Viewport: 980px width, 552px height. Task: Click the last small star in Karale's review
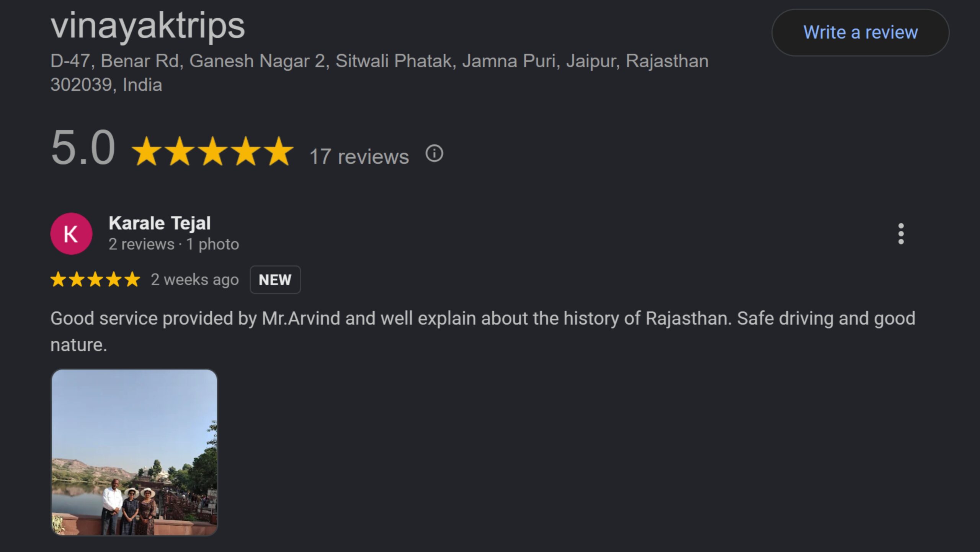tap(132, 280)
